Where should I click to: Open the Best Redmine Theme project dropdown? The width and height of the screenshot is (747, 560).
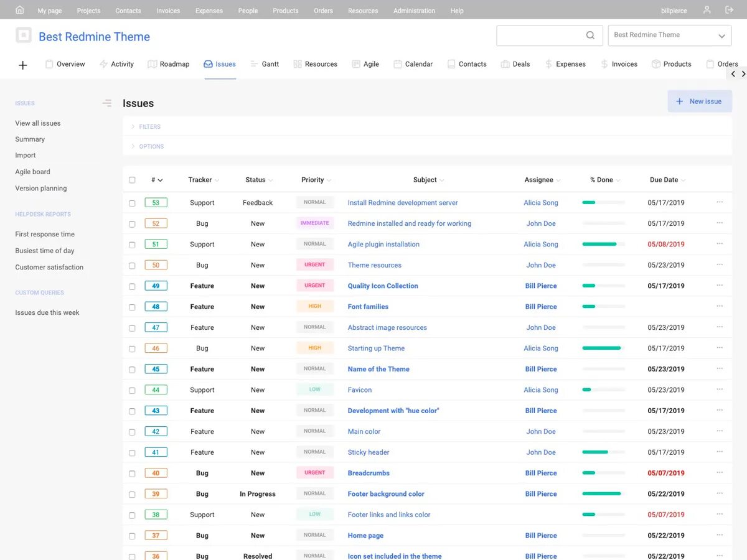669,35
